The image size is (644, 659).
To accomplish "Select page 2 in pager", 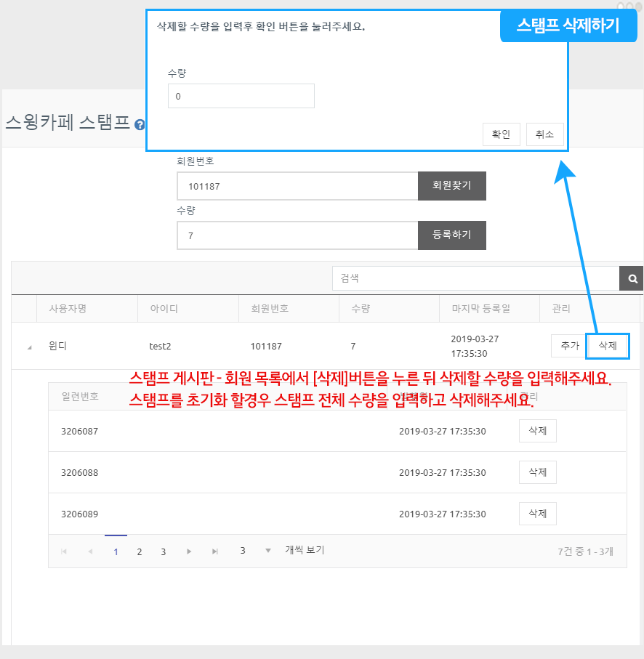I will 140,551.
